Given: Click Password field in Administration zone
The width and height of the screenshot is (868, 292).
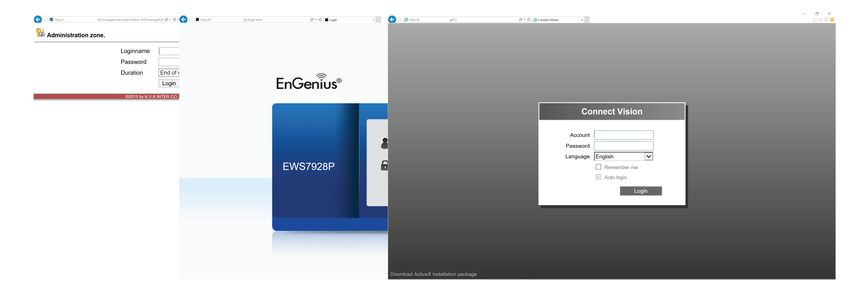Looking at the screenshot, I should point(169,62).
